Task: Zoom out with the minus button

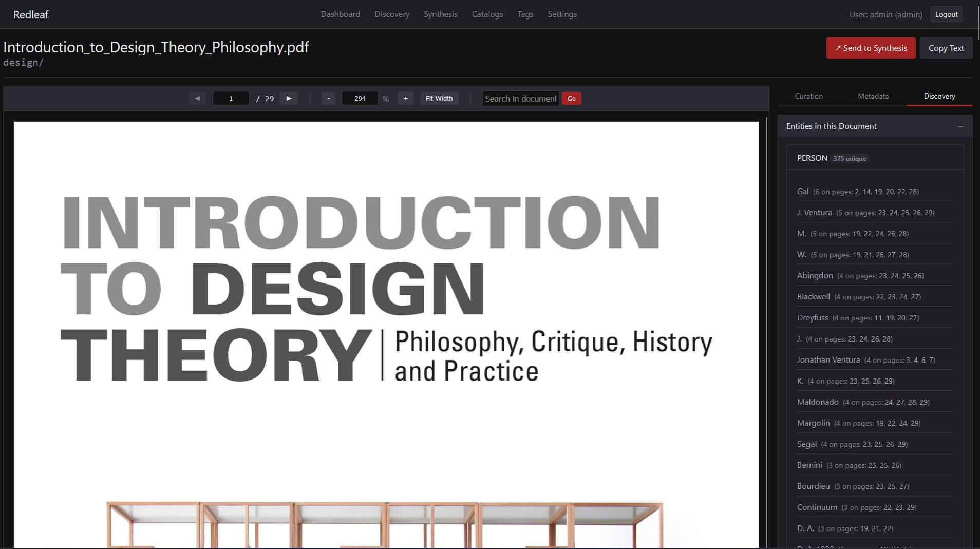Action: (328, 98)
